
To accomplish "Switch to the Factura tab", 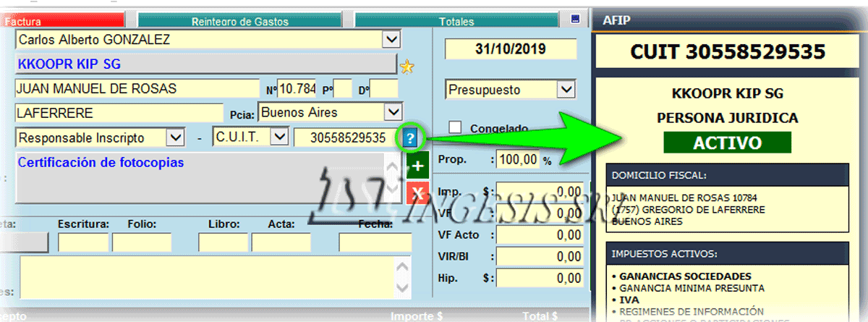I will 61,21.
